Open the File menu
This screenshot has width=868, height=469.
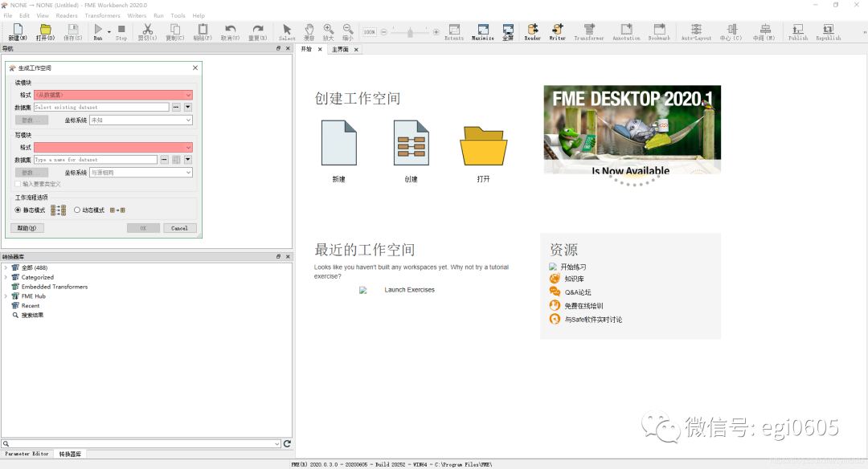pos(8,15)
